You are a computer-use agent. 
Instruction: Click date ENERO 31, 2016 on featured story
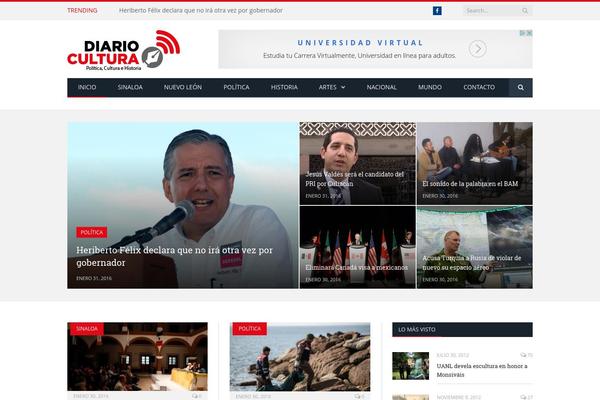(94, 278)
